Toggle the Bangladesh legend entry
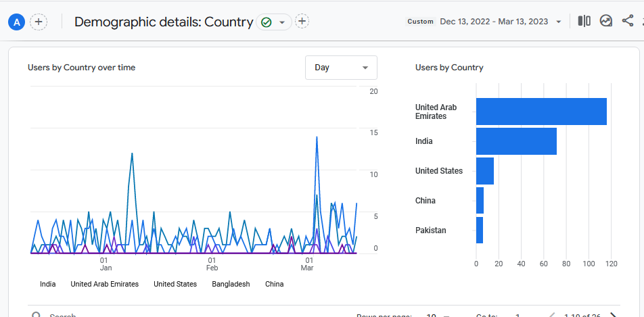644x317 pixels. click(x=231, y=284)
